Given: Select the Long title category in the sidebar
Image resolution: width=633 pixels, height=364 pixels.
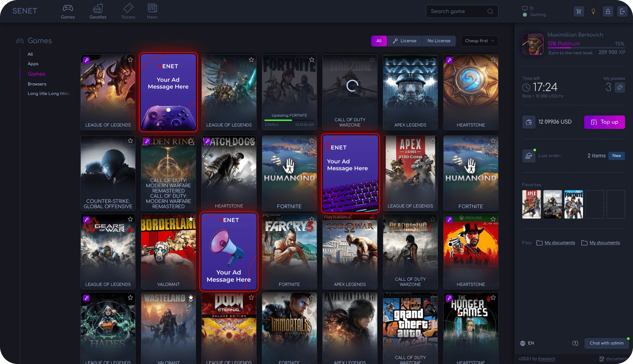Looking at the screenshot, I should (x=49, y=94).
